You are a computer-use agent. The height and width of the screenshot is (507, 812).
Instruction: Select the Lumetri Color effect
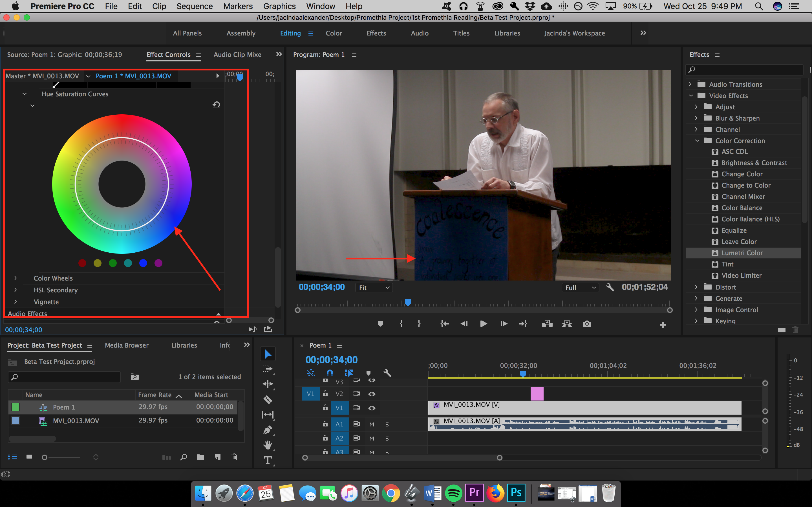[x=742, y=253]
